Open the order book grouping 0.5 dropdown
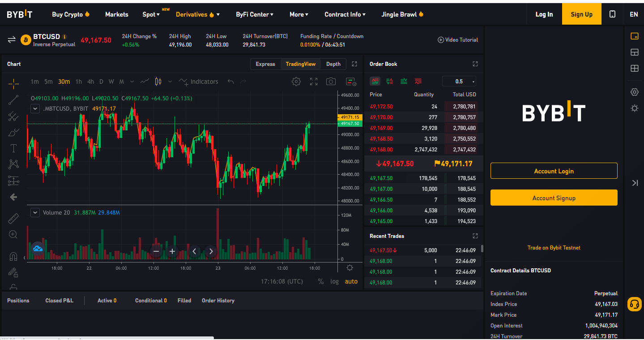This screenshot has height=340, width=644. click(x=459, y=82)
